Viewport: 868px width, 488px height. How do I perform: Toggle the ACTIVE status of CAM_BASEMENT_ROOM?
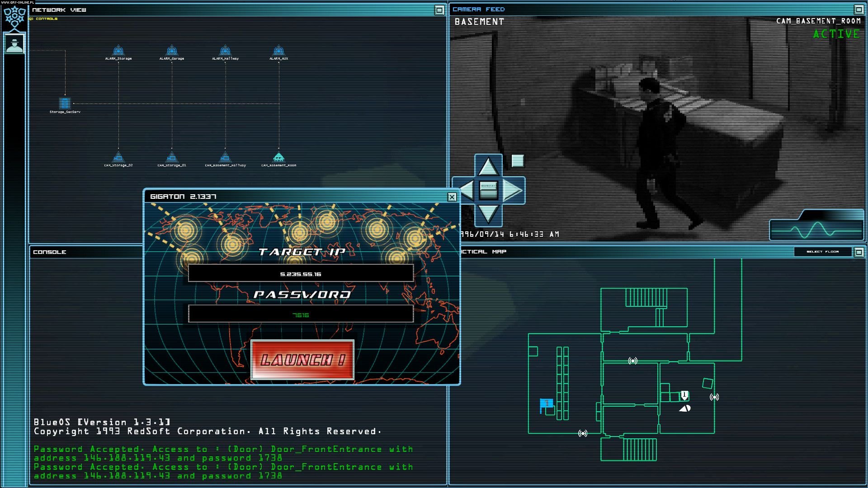[x=835, y=34]
